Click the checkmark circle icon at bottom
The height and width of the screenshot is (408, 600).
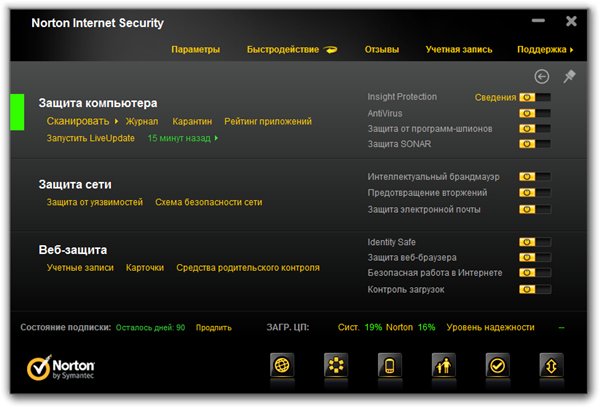point(497,366)
